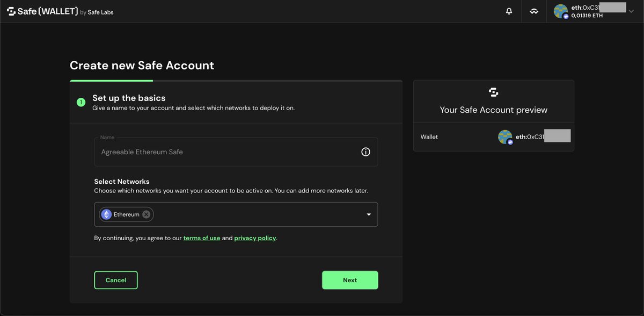This screenshot has width=644, height=316.
Task: Open the notifications bell
Action: point(509,11)
